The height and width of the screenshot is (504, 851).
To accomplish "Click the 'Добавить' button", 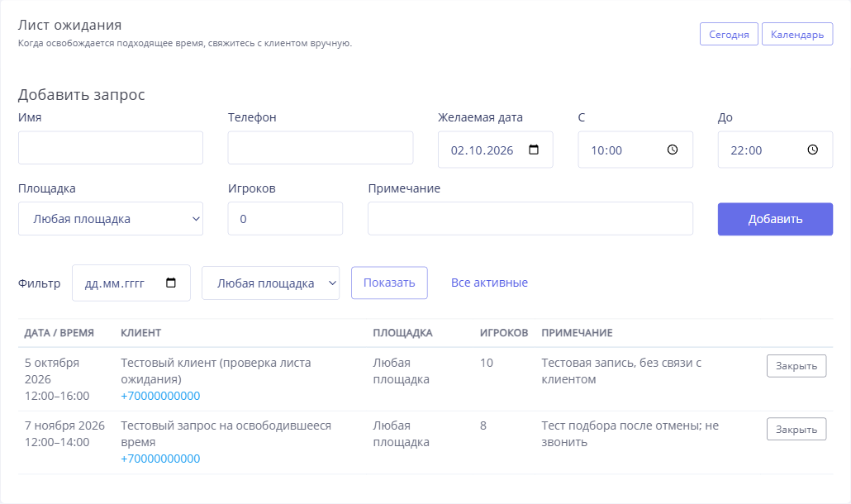I will coord(775,219).
